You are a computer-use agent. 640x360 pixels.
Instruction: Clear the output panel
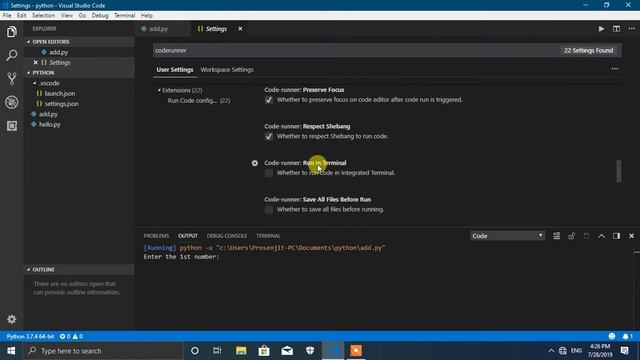[x=556, y=236]
